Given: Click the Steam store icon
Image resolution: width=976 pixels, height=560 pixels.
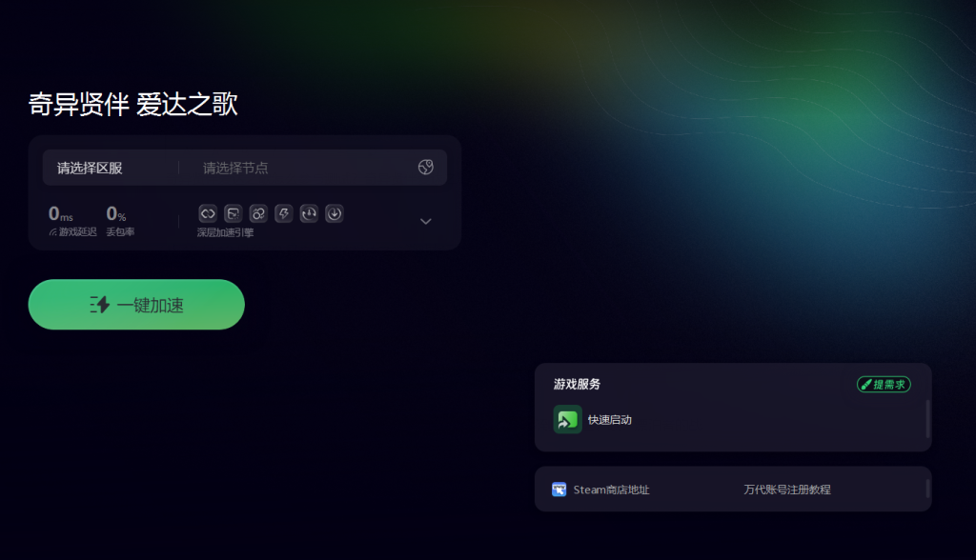Looking at the screenshot, I should pyautogui.click(x=559, y=490).
